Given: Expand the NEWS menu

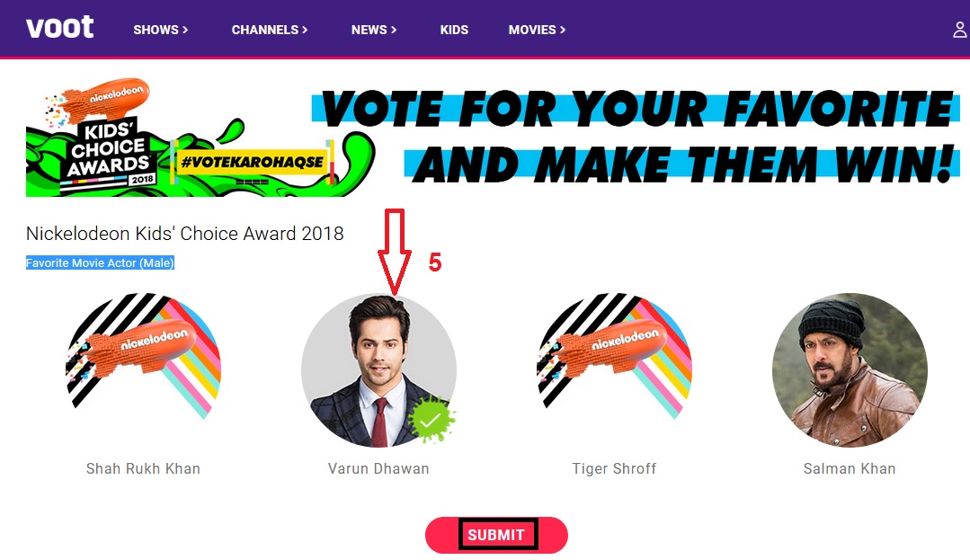Looking at the screenshot, I should (374, 30).
